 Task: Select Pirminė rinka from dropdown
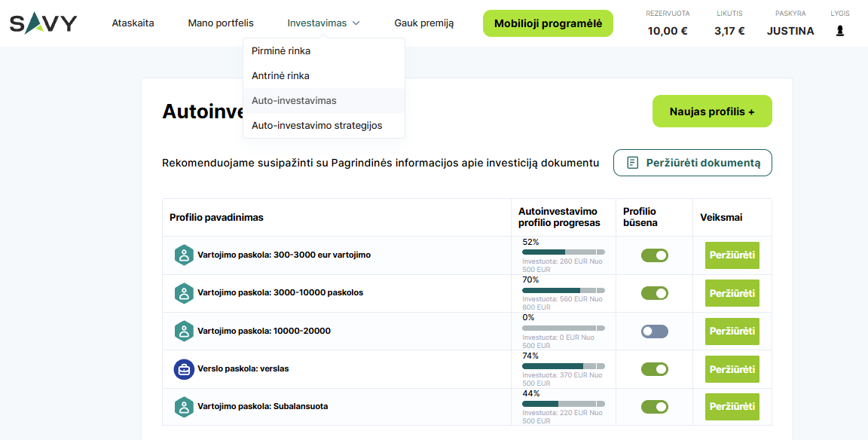(x=281, y=51)
